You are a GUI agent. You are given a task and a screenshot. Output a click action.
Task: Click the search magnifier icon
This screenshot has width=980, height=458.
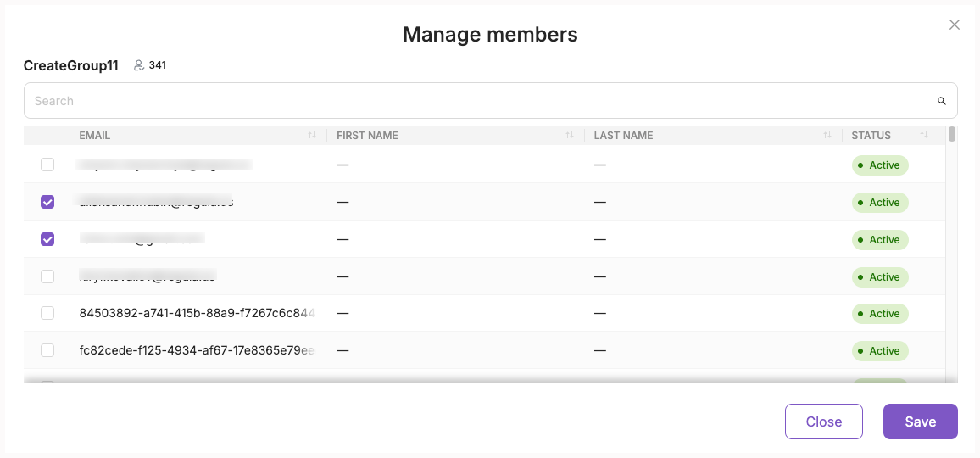(x=941, y=101)
